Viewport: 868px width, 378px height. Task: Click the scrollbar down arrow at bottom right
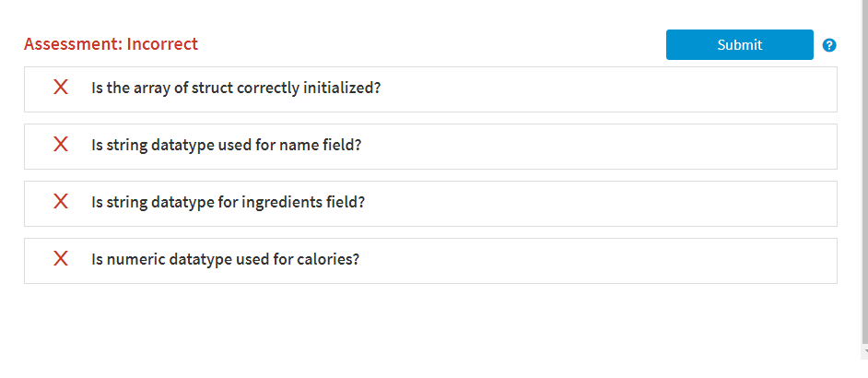click(864, 352)
